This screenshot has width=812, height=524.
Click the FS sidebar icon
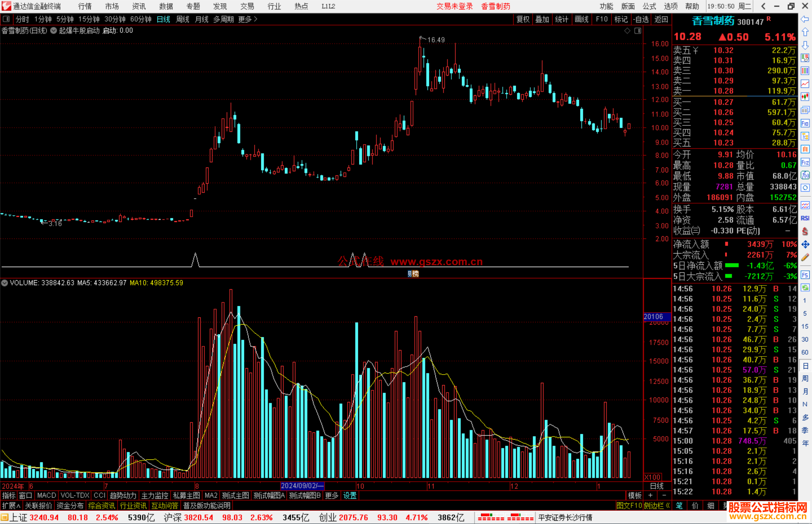tap(805, 275)
